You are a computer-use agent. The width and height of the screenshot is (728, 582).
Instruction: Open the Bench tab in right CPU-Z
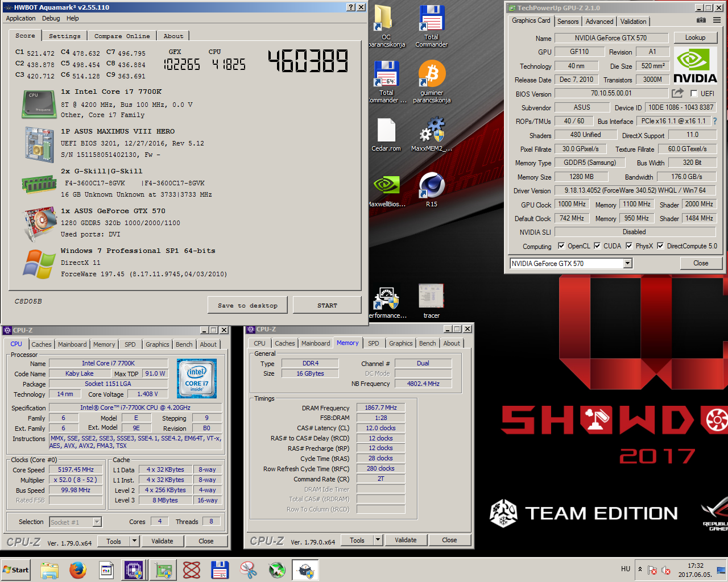pyautogui.click(x=427, y=343)
